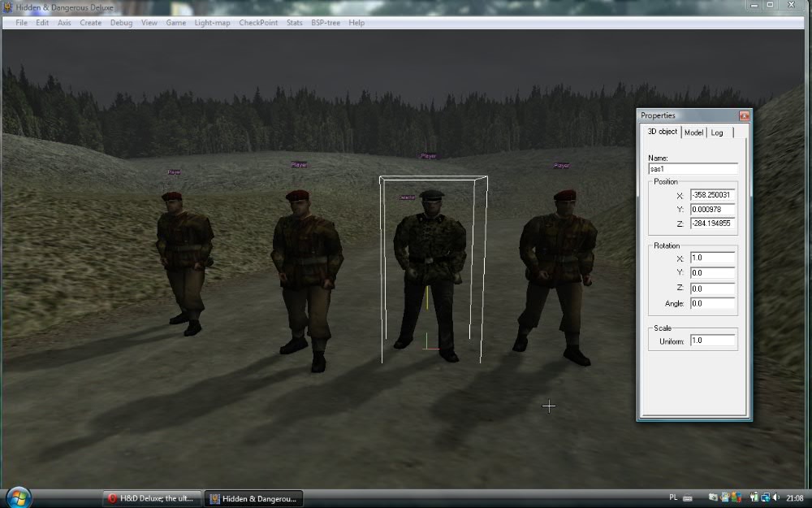Click the Rotation X input field
812x508 pixels.
713,258
